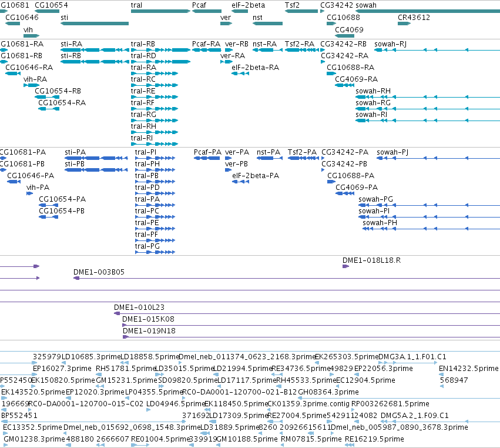Click EST EN14232.5prime

point(468,369)
